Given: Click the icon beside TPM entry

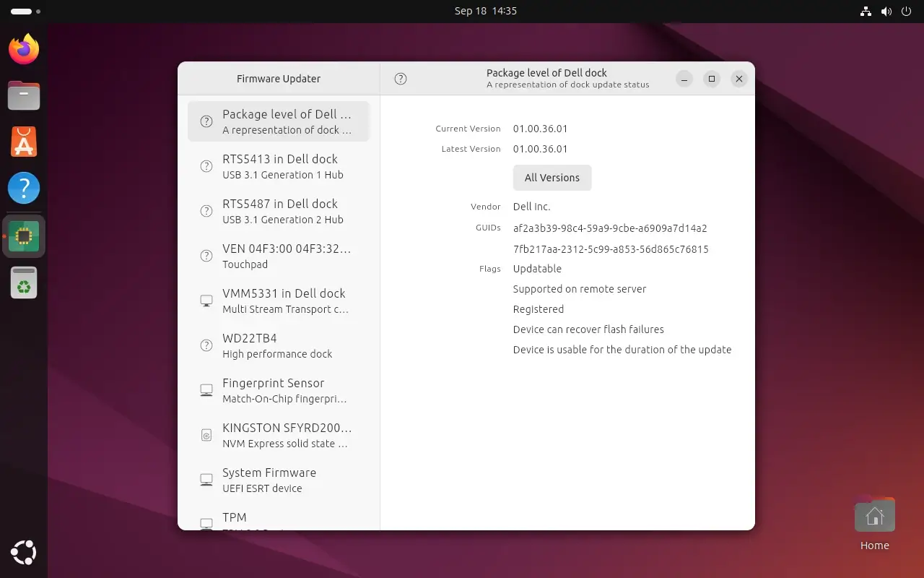Looking at the screenshot, I should click(x=206, y=523).
